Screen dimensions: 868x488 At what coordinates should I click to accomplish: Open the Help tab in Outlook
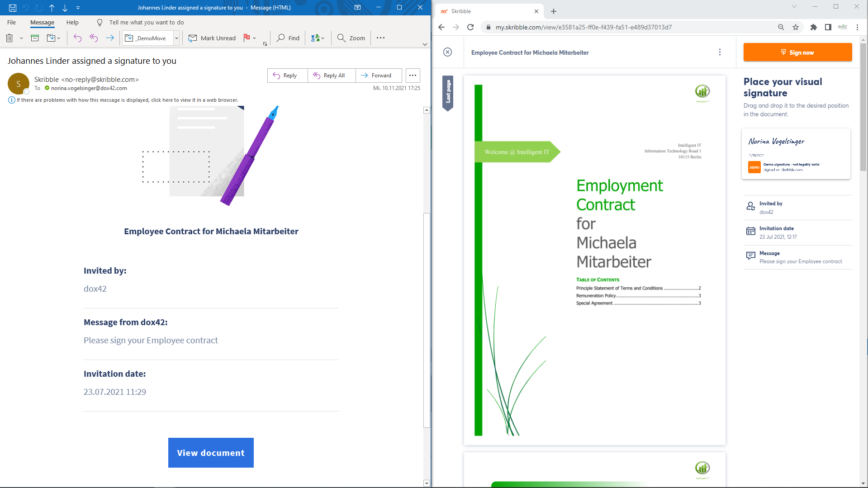[72, 22]
